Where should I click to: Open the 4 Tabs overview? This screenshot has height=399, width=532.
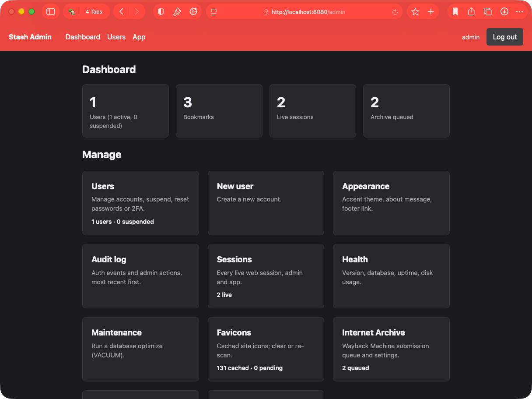pos(94,12)
